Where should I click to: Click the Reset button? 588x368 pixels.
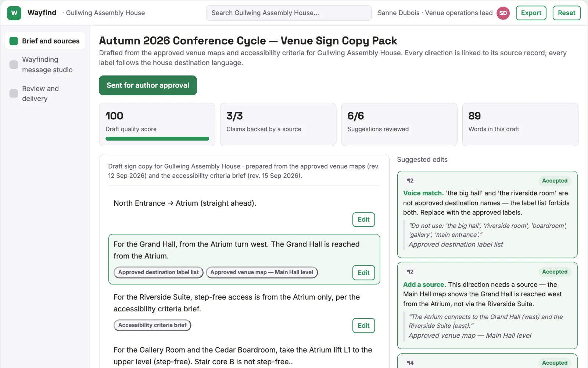click(566, 13)
